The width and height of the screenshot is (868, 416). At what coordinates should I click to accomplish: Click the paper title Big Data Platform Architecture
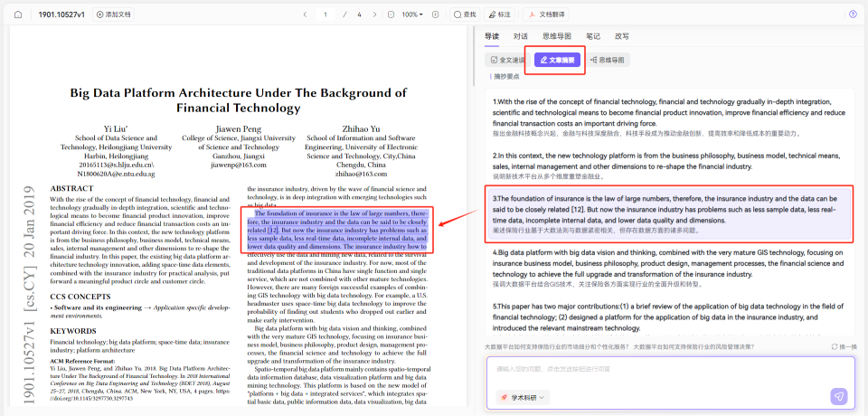239,99
